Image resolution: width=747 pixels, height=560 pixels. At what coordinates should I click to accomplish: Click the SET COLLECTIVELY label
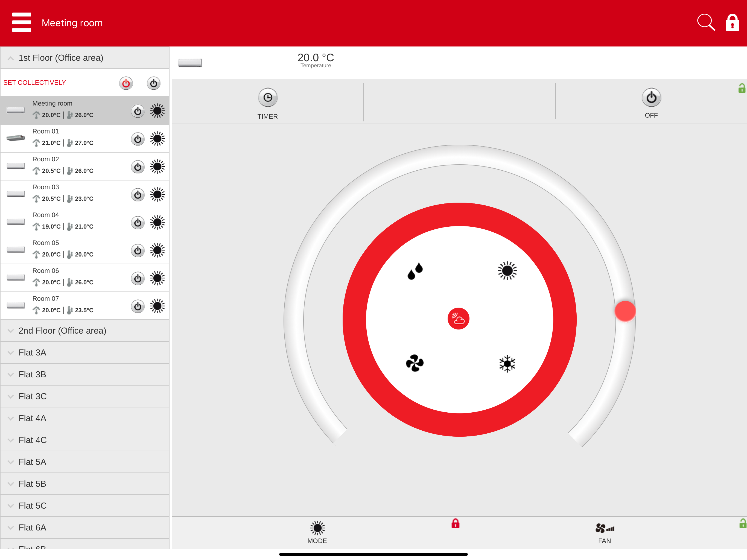pos(34,83)
